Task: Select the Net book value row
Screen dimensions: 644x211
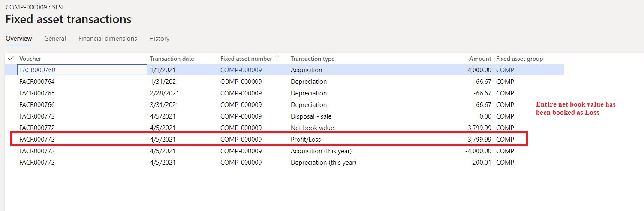Action: click(x=312, y=128)
